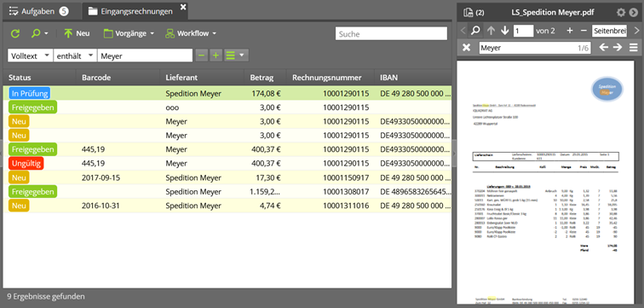
Task: Create a new entry with Neu
Action: coord(77,34)
